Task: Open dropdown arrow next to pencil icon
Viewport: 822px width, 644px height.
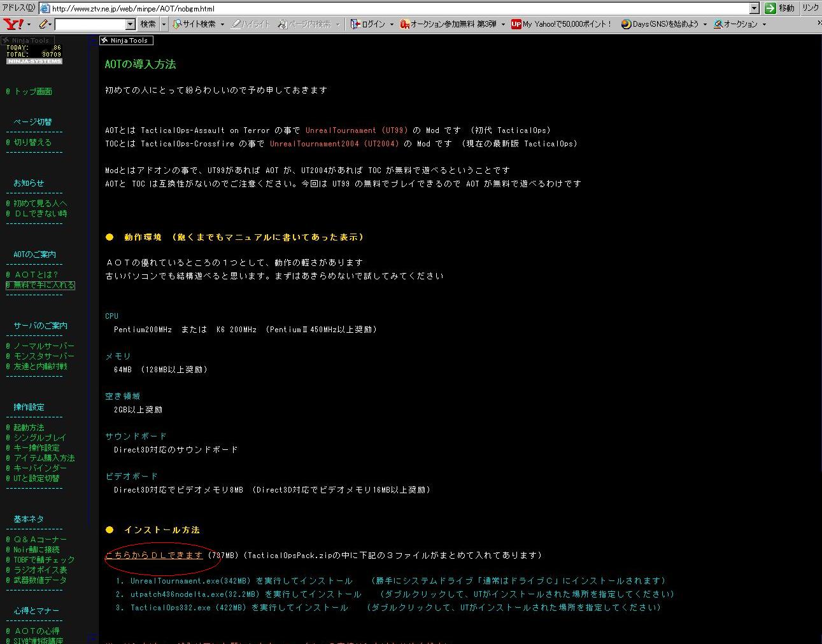Action: (50, 25)
